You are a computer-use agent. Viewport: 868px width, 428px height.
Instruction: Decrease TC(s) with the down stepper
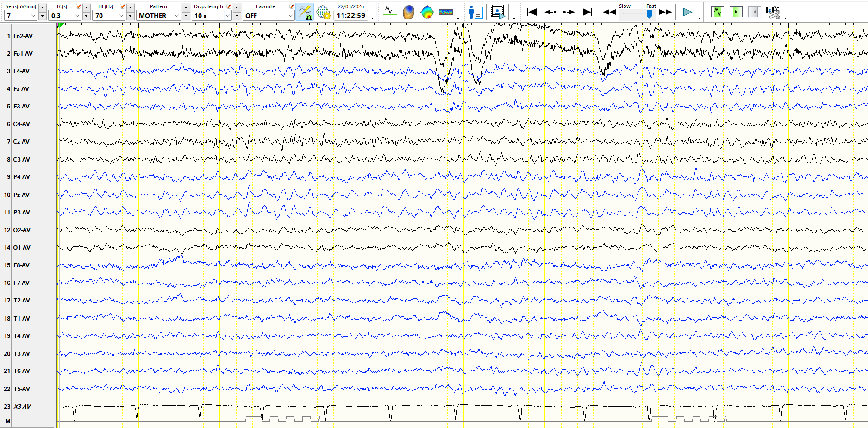point(86,16)
